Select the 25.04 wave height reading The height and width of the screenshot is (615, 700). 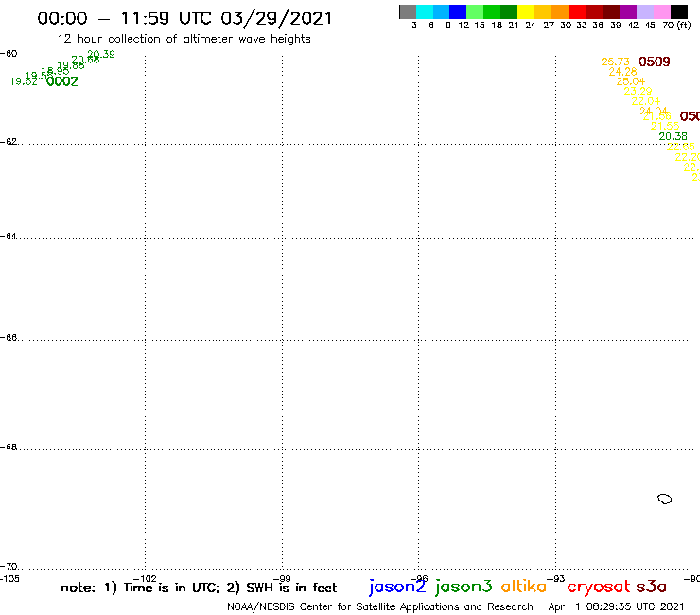(631, 81)
